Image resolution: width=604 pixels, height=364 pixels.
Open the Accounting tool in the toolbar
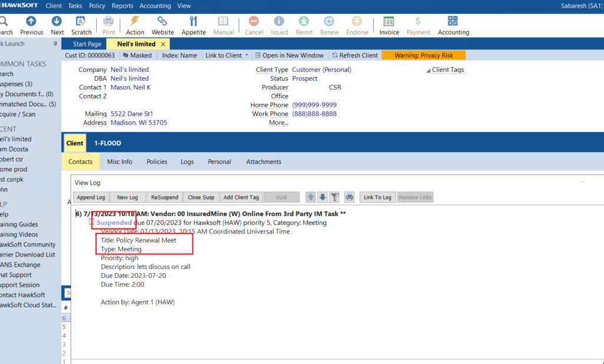click(454, 25)
